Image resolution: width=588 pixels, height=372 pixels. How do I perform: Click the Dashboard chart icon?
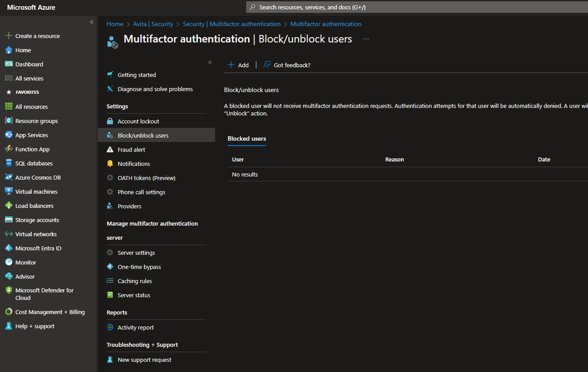click(8, 64)
